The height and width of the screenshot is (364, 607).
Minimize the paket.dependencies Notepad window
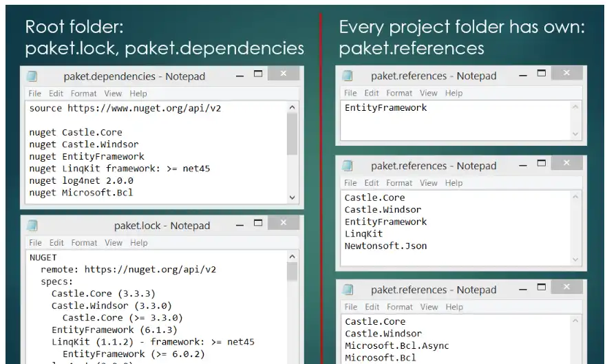(239, 76)
